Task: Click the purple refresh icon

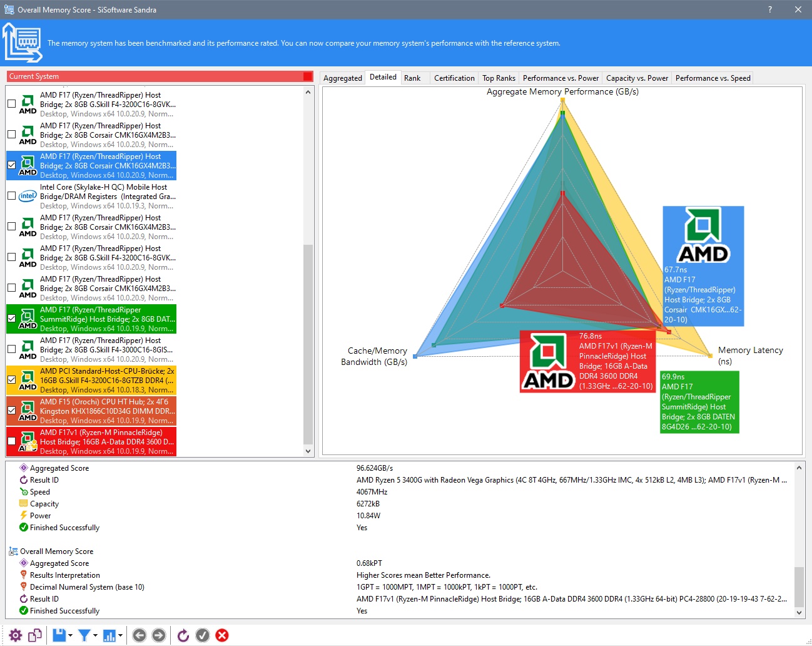Action: click(x=183, y=635)
